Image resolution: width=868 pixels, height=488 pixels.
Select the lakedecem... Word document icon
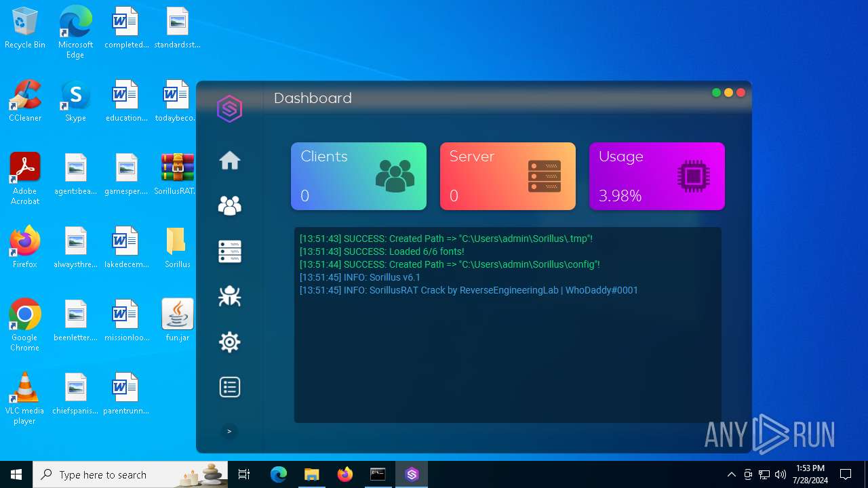pyautogui.click(x=126, y=247)
